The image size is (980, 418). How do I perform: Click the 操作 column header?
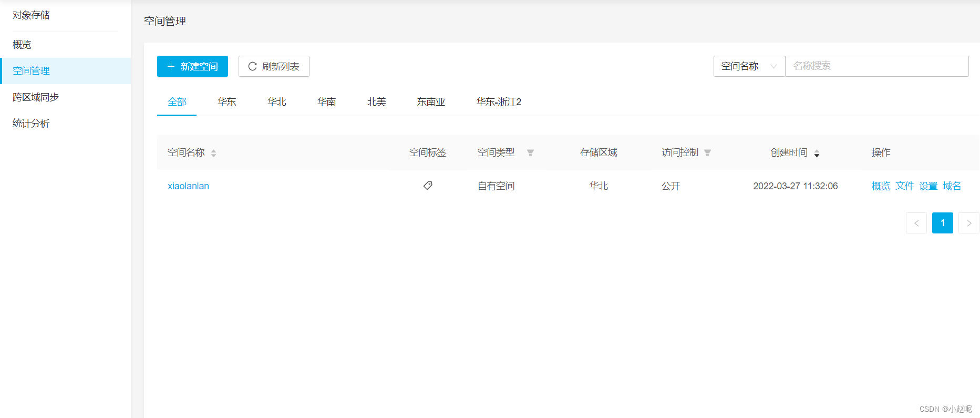(881, 152)
